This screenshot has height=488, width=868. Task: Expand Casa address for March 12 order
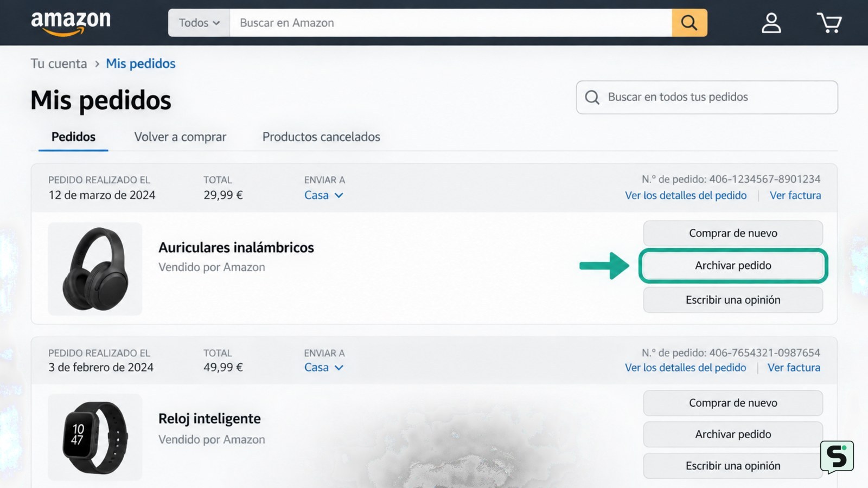(323, 195)
